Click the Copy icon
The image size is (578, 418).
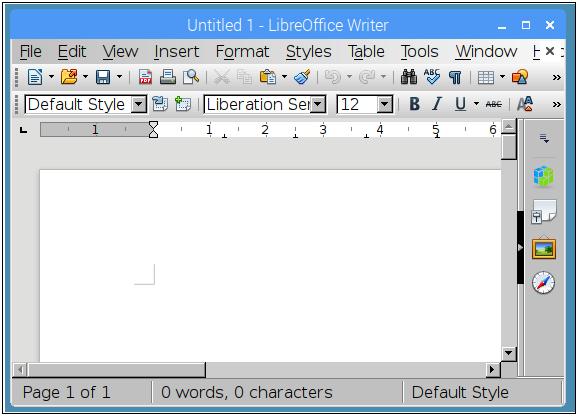[x=244, y=77]
